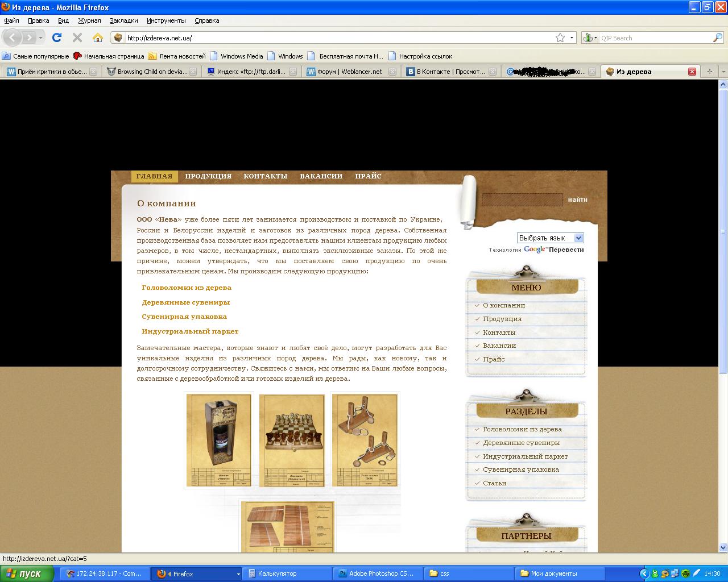Open the chess set thumbnail
Image resolution: width=728 pixels, height=582 pixels.
click(x=292, y=440)
